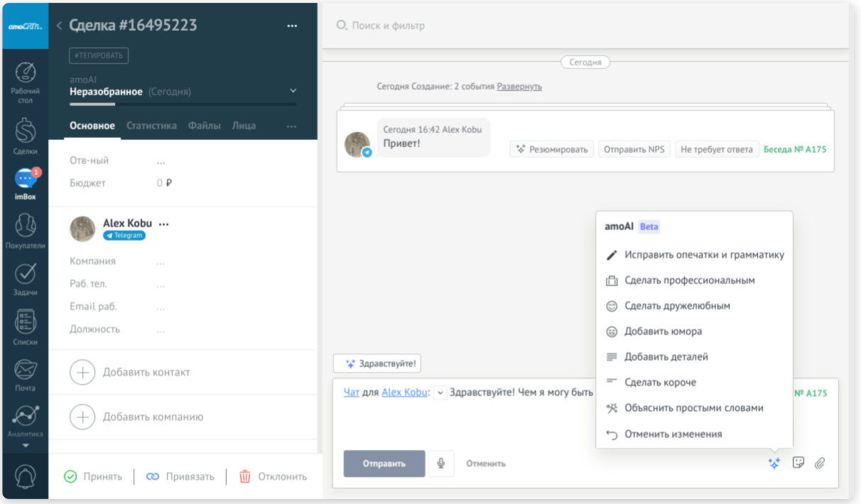Go to Задачи via its sidebar icon
The image size is (861, 504).
pyautogui.click(x=25, y=273)
